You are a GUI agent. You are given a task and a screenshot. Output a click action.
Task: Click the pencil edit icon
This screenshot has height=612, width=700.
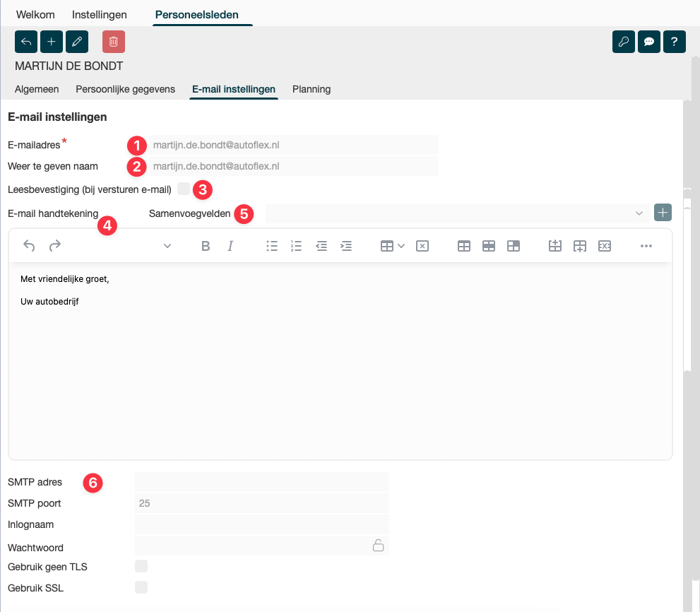(77, 42)
